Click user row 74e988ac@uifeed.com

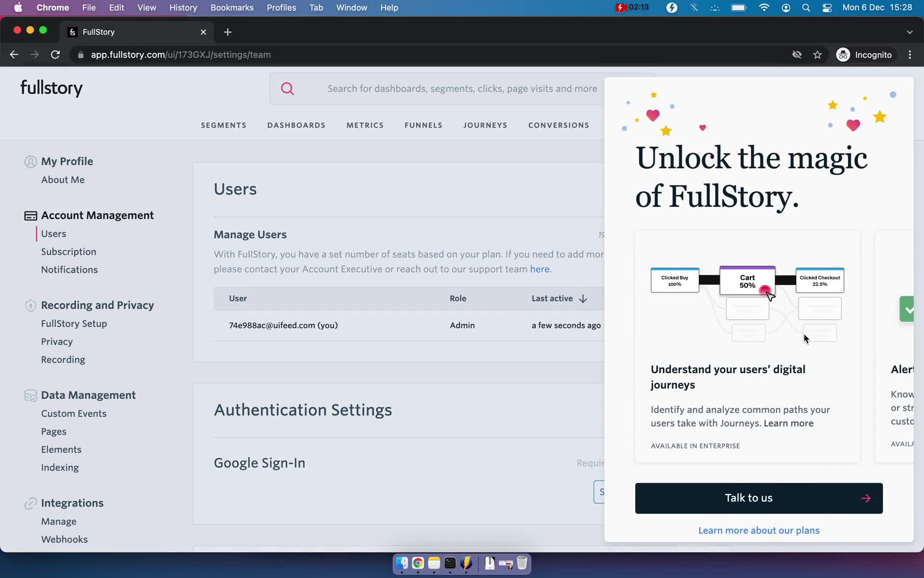point(409,326)
